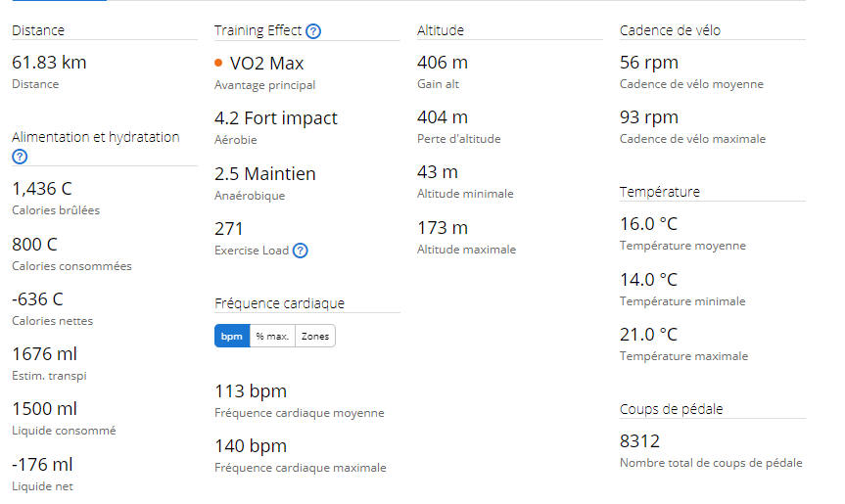Click the 800 C calories consommées value
The height and width of the screenshot is (504, 845).
34,245
